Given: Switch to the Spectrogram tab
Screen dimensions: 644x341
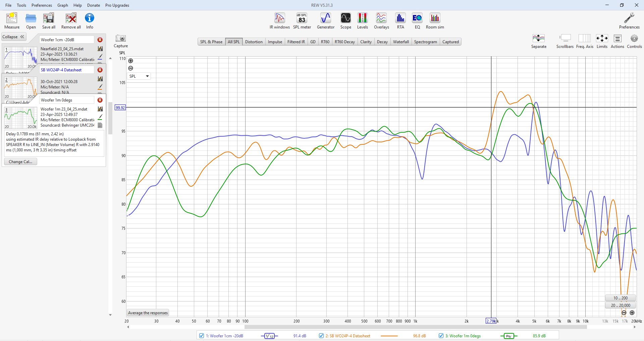Looking at the screenshot, I should tap(425, 42).
